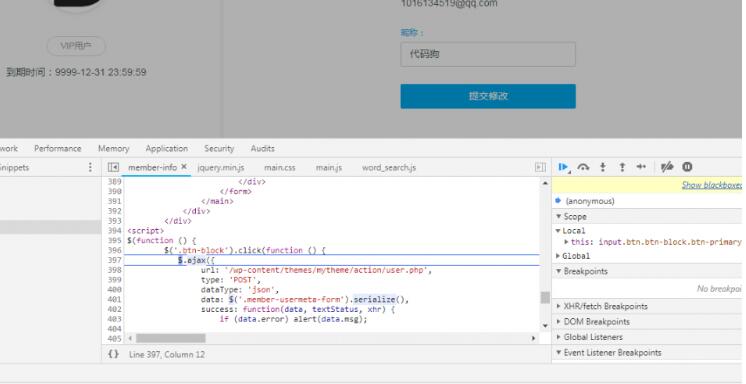Select the (anonymous) call stack frame

click(590, 201)
